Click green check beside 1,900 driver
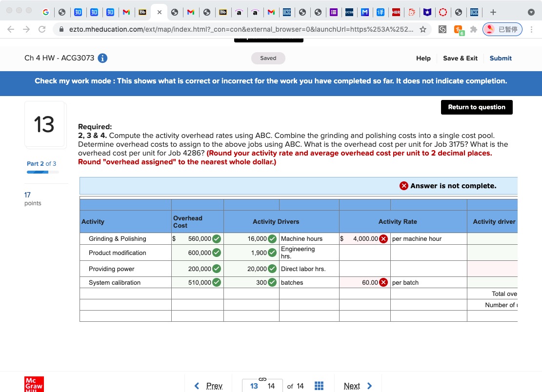The width and height of the screenshot is (542, 392). click(272, 253)
